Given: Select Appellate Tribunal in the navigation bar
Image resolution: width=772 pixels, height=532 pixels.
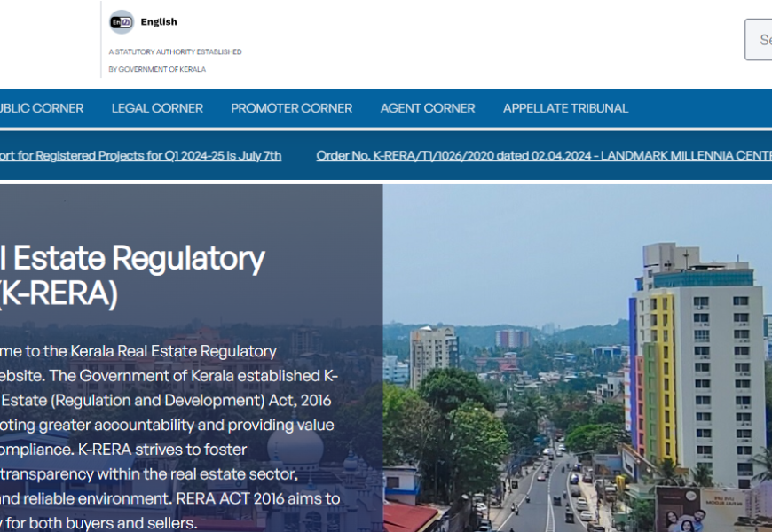Looking at the screenshot, I should (x=565, y=108).
